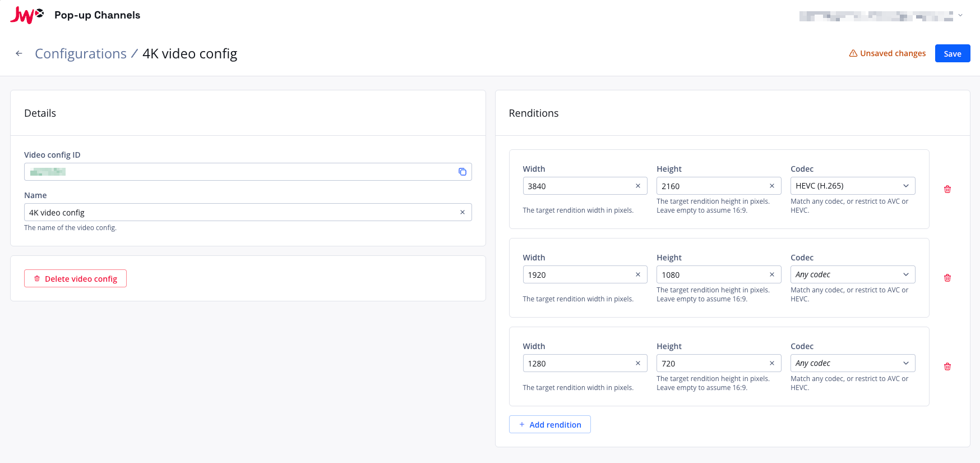Clear the 2160 height value
The image size is (980, 463).
[772, 186]
